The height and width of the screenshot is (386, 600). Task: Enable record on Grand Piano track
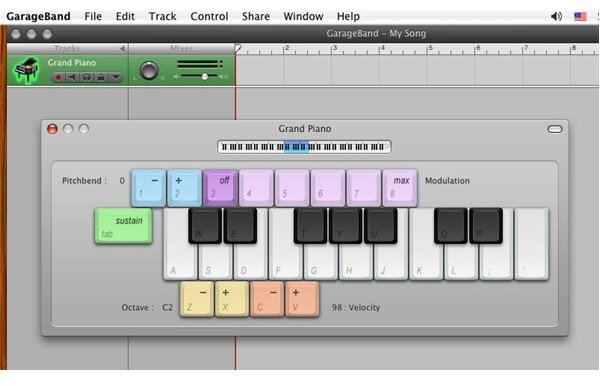click(x=58, y=78)
